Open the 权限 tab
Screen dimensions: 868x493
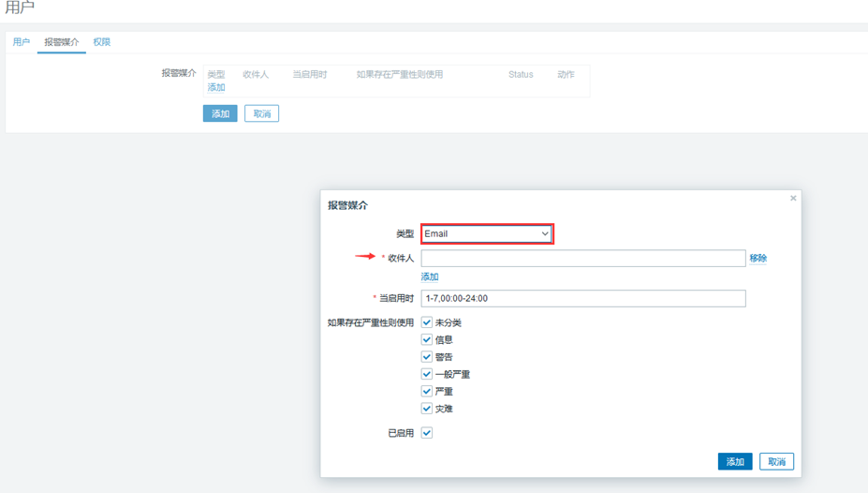tap(102, 42)
